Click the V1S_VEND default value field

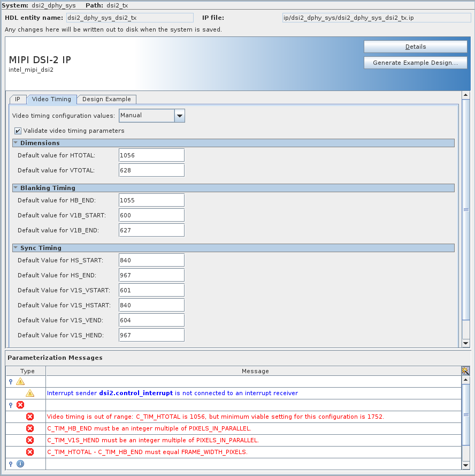point(152,320)
